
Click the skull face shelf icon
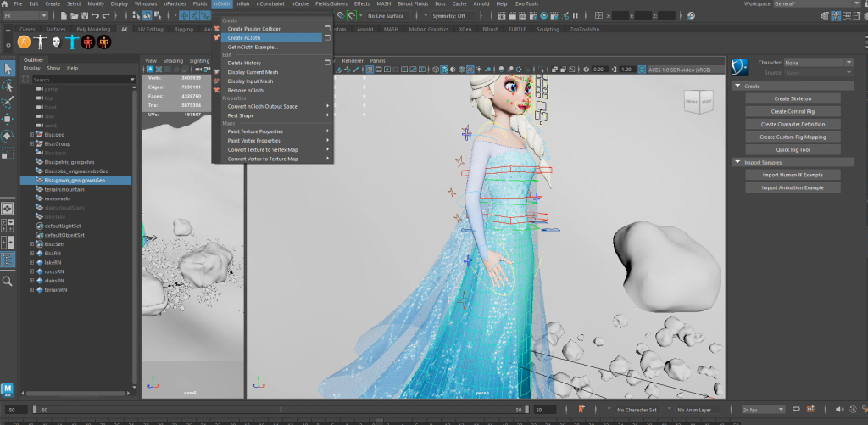pyautogui.click(x=56, y=42)
